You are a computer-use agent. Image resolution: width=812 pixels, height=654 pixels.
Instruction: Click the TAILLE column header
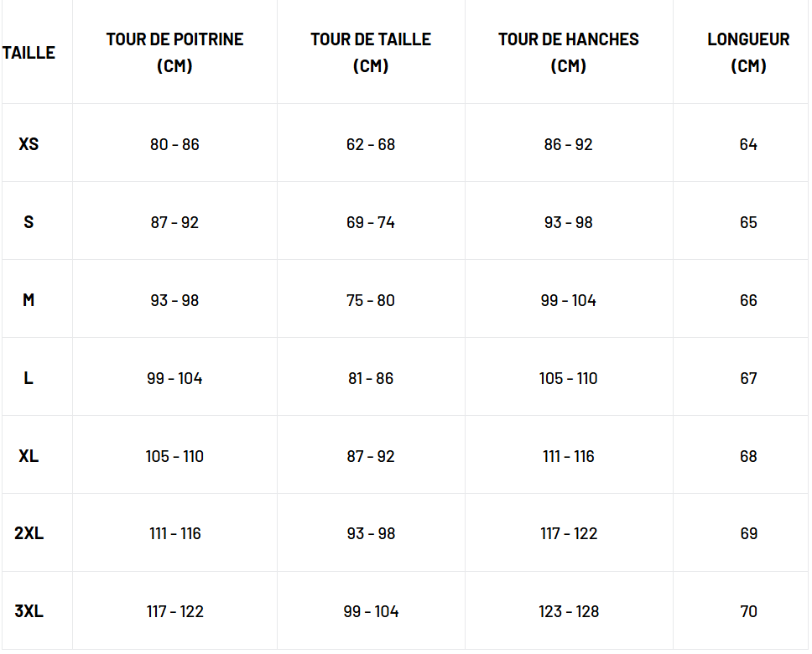(29, 52)
